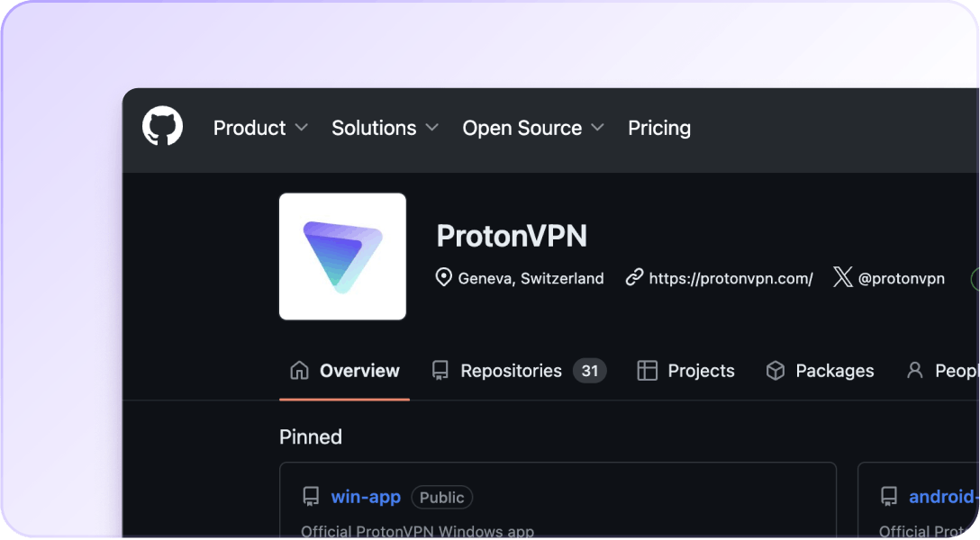The height and width of the screenshot is (540, 980).
Task: Click the People person icon
Action: point(914,370)
